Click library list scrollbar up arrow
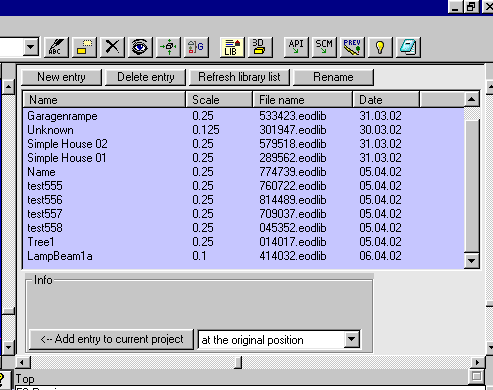The image size is (493, 390). (471, 99)
